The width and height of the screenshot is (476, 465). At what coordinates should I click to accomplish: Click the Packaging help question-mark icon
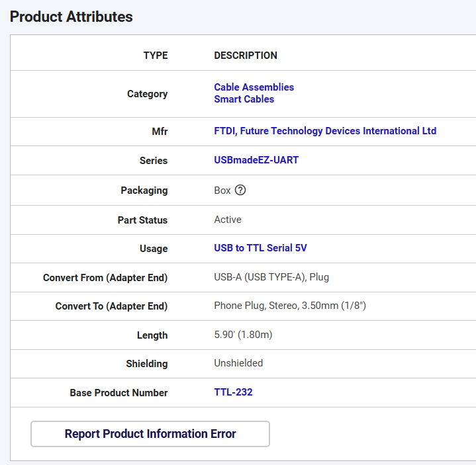click(240, 190)
